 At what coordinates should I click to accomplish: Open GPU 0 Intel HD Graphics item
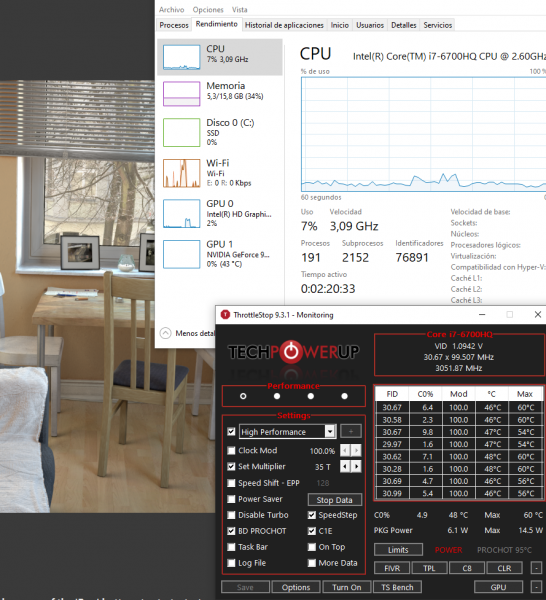pos(220,214)
